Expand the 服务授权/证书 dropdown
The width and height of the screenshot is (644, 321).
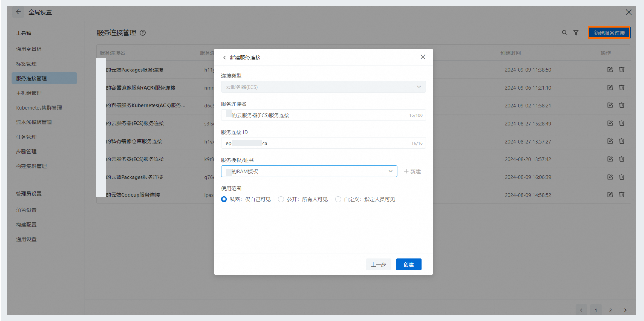309,171
